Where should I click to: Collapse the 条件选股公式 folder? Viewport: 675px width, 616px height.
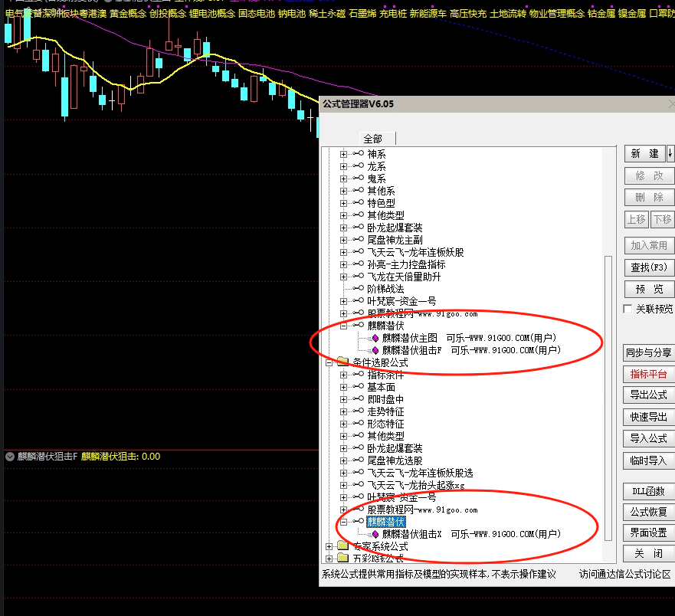pyautogui.click(x=329, y=363)
